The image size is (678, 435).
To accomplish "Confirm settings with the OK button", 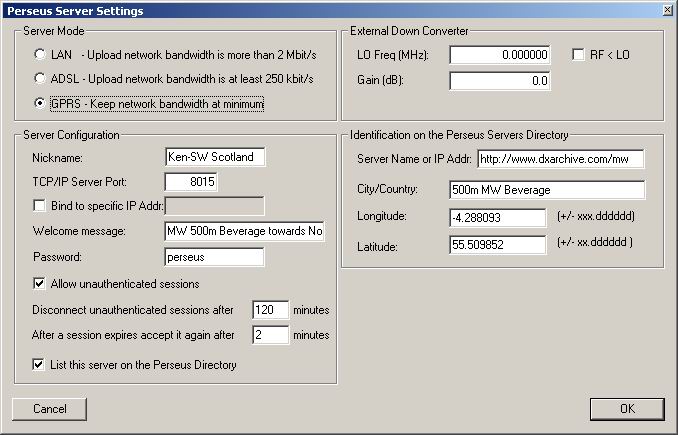I will [x=627, y=409].
